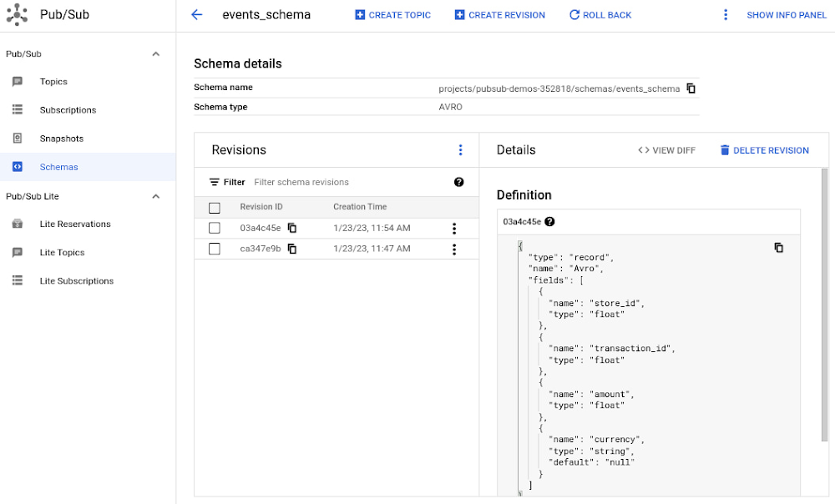835x504 pixels.
Task: Sort by the Revision ID column header
Action: coord(261,206)
